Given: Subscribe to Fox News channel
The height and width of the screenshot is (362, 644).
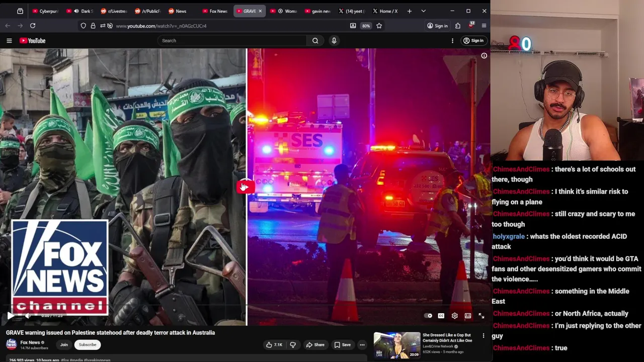Looking at the screenshot, I should 87,345.
